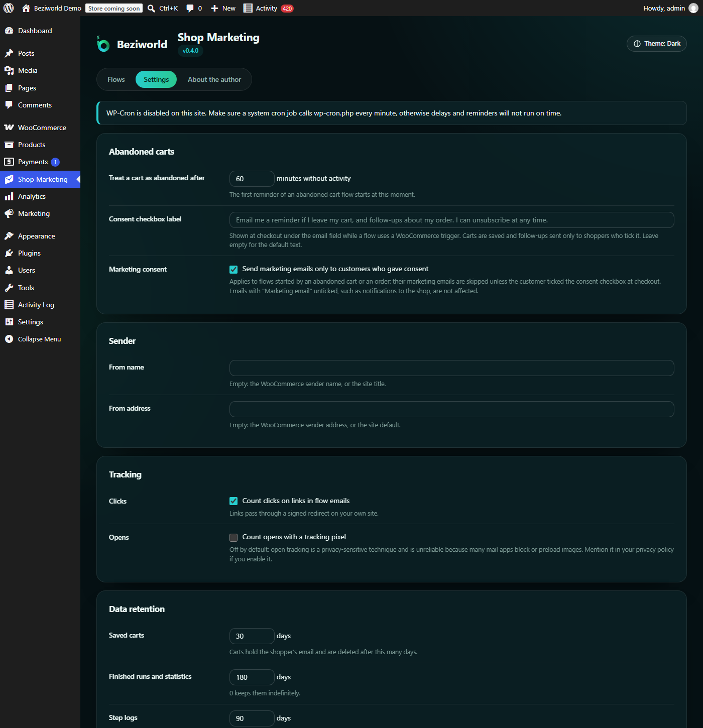Open the Tools wrench icon
This screenshot has height=728, width=703.
[9, 288]
